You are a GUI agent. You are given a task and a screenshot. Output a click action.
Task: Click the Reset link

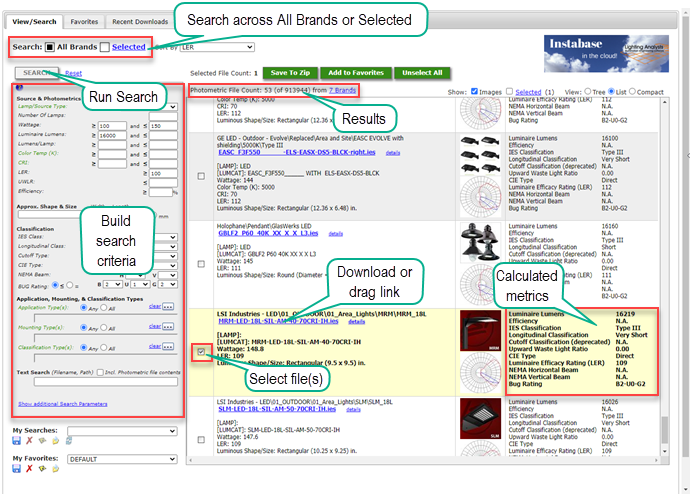click(73, 73)
